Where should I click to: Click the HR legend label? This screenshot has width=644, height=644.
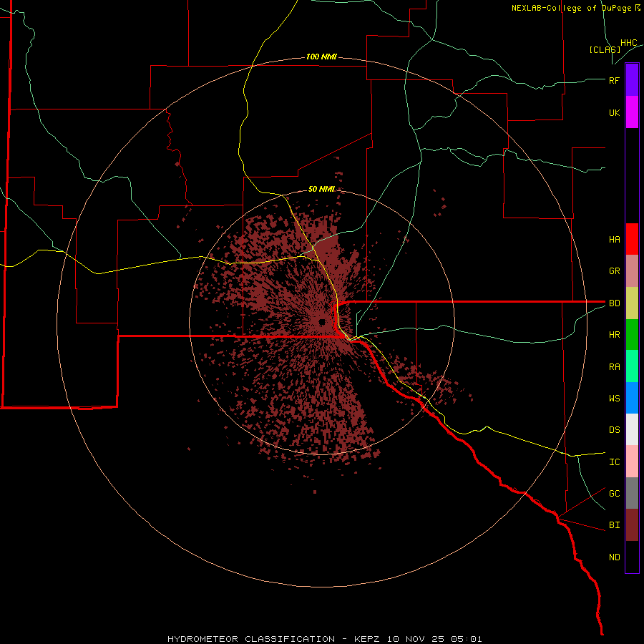click(614, 335)
